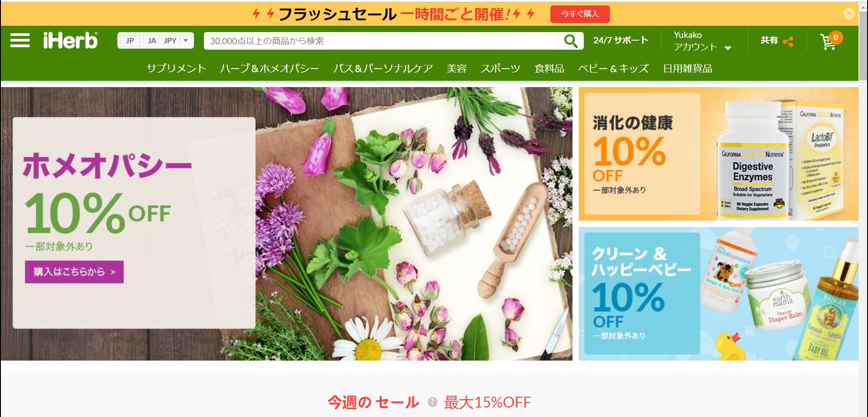Screen dimensions: 868x417
Task: Open the 消化の健康 10% OFF banner
Action: [x=718, y=154]
